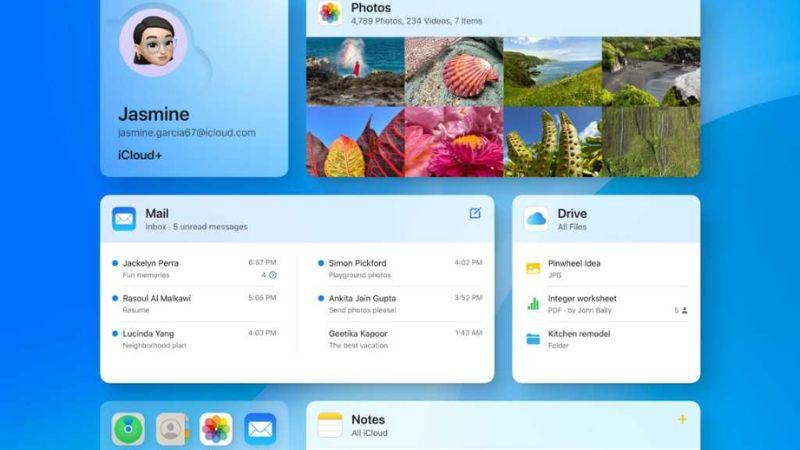Open the green waterfall cliff photo
The height and width of the screenshot is (450, 800).
point(651,142)
